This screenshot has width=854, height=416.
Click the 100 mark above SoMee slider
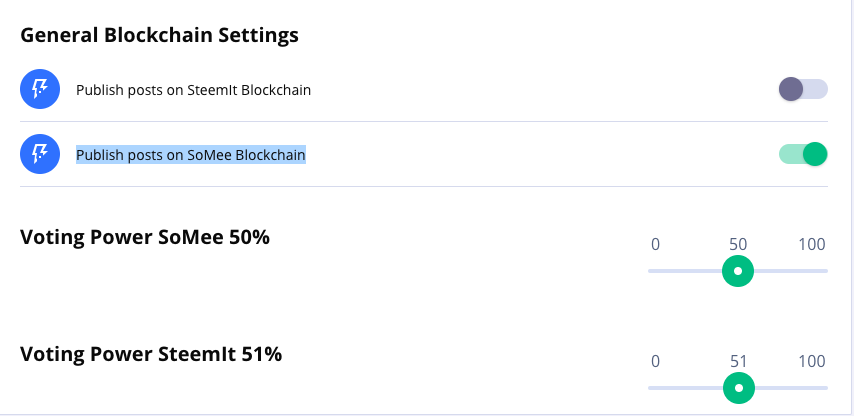pos(811,245)
